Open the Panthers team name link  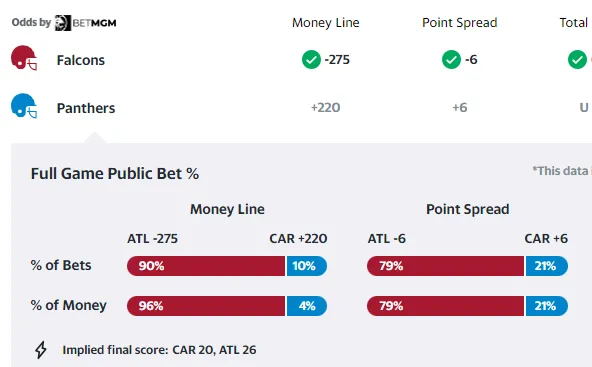click(86, 108)
